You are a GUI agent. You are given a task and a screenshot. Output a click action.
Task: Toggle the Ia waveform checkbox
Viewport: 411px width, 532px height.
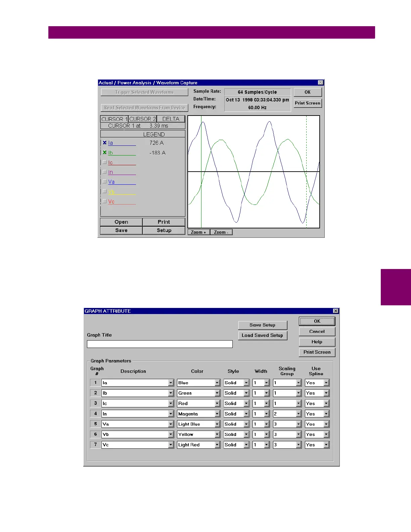[x=104, y=143]
